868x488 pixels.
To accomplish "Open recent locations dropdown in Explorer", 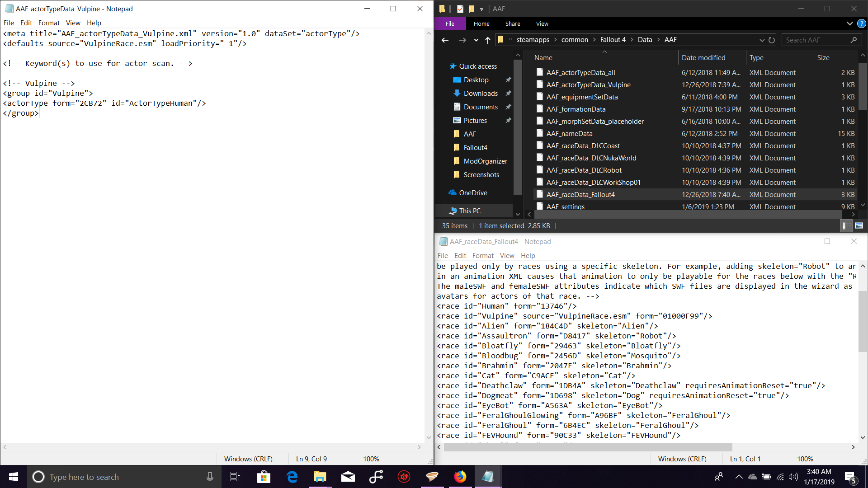I will (x=476, y=40).
